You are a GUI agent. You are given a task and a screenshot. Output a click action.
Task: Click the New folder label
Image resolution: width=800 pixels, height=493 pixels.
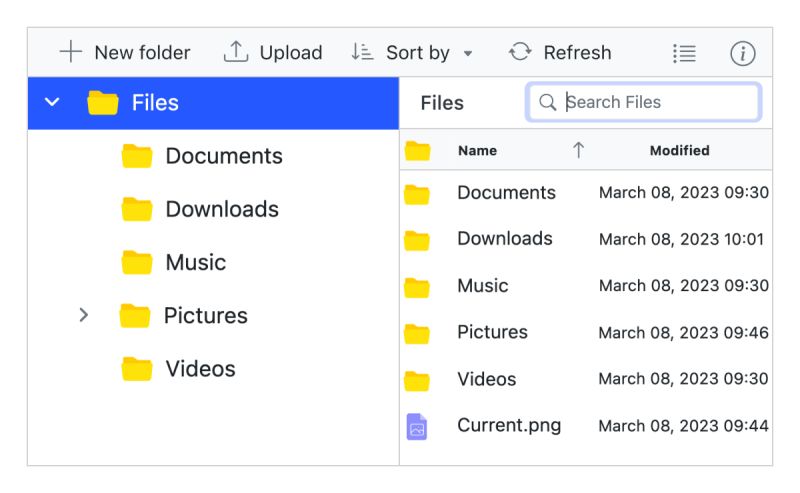coord(142,53)
